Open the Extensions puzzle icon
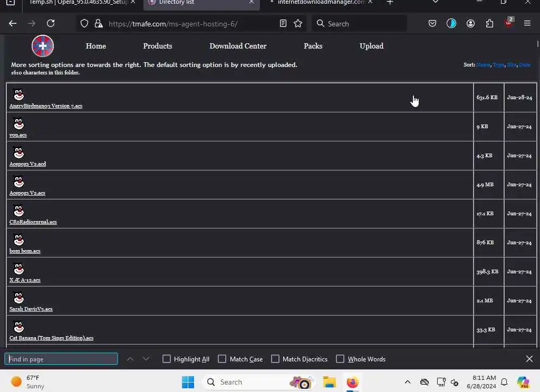This screenshot has height=392, width=540. point(489,23)
